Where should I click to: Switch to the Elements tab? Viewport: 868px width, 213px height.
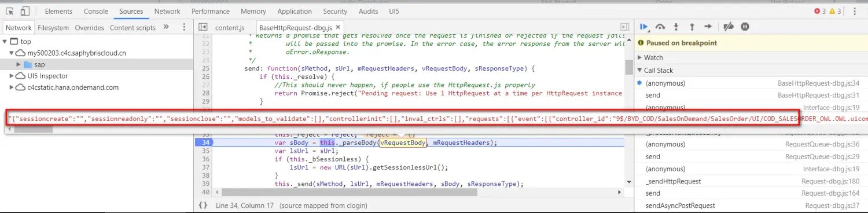click(58, 11)
